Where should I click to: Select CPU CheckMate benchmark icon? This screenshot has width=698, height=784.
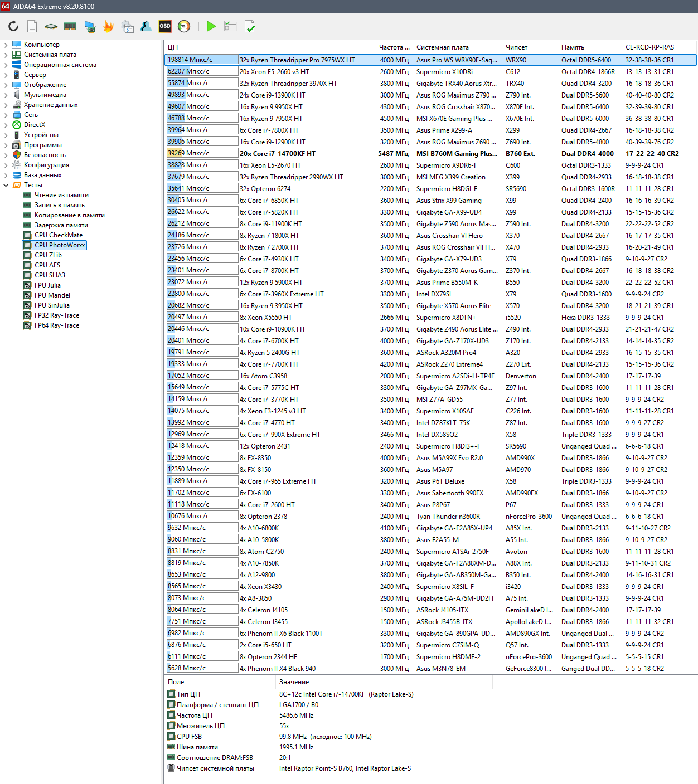click(27, 235)
